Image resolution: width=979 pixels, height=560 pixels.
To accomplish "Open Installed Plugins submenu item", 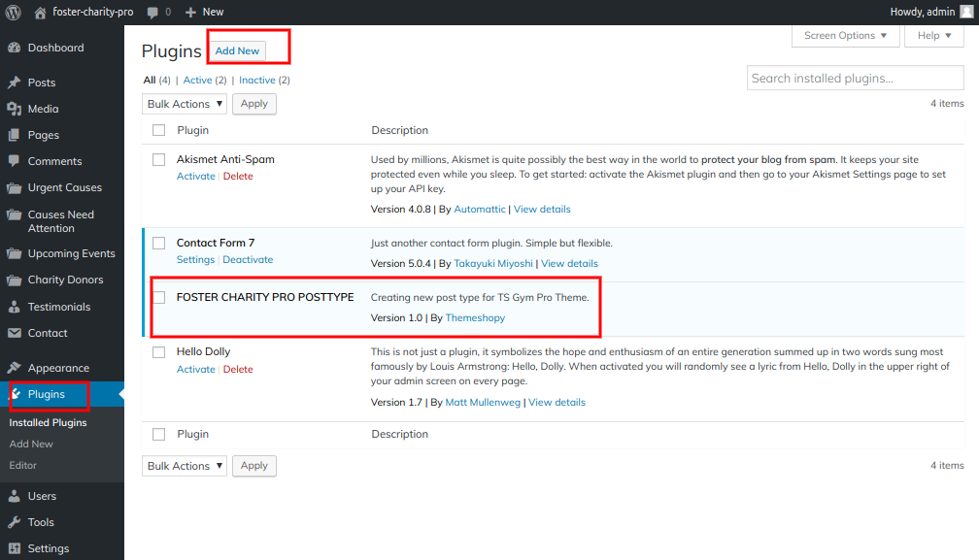I will pyautogui.click(x=49, y=423).
